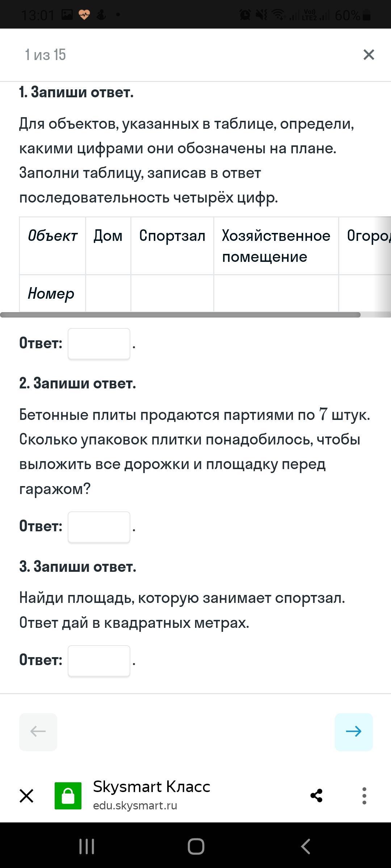Image resolution: width=391 pixels, height=868 pixels.
Task: Tap the Android back navigation arrow
Action: pyautogui.click(x=306, y=846)
